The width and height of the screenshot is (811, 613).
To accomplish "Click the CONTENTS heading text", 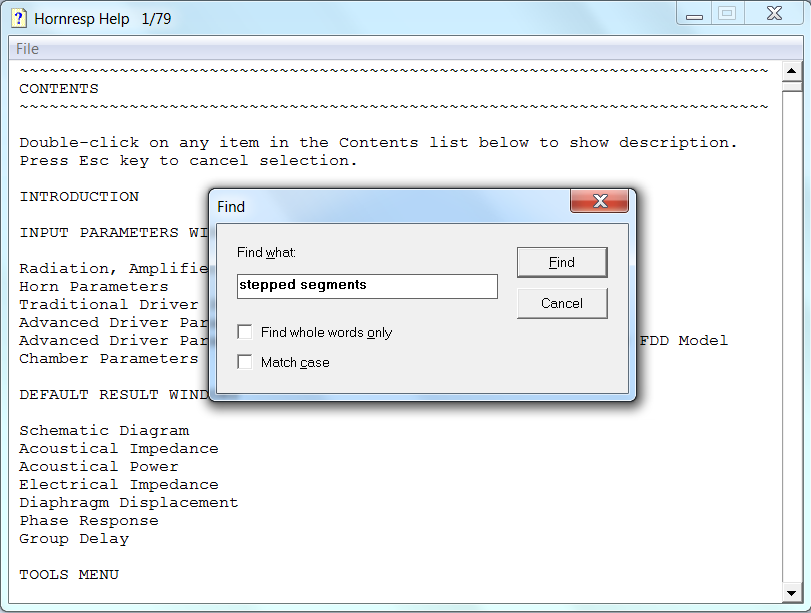I will tap(59, 89).
